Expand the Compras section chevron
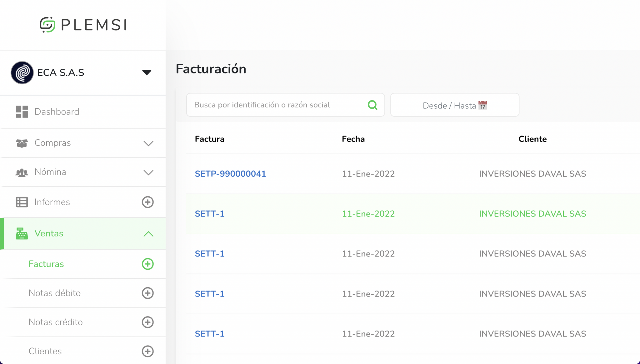Viewport: 640px width, 364px height. 148,143
